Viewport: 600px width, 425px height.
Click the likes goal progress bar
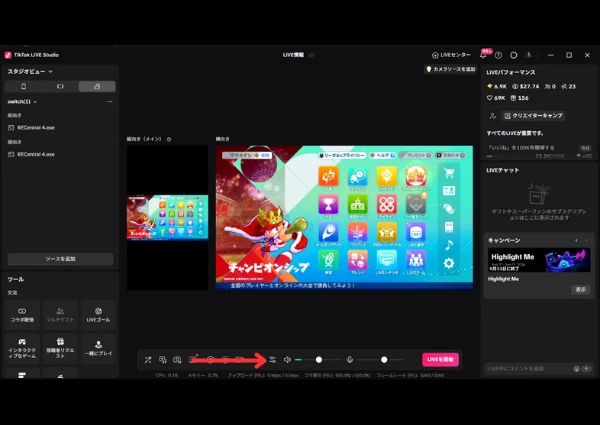point(510,156)
